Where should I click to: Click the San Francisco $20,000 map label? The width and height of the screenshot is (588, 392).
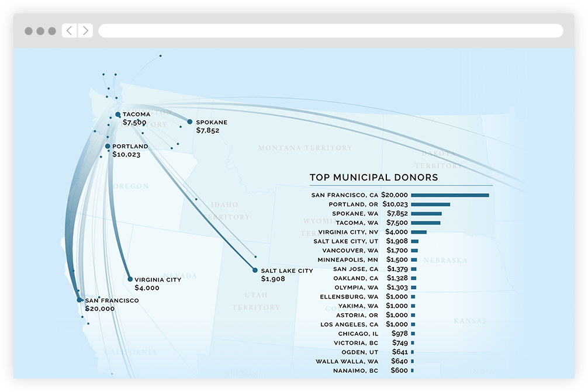tap(112, 304)
